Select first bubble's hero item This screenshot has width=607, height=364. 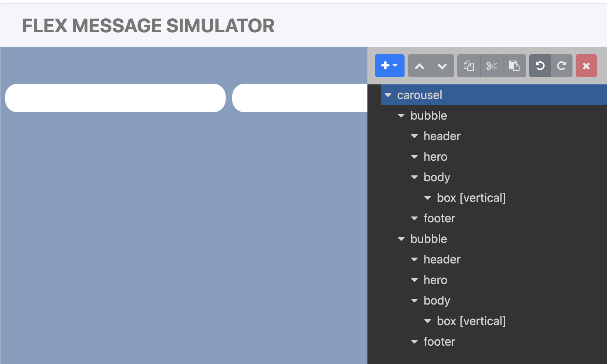tap(435, 157)
